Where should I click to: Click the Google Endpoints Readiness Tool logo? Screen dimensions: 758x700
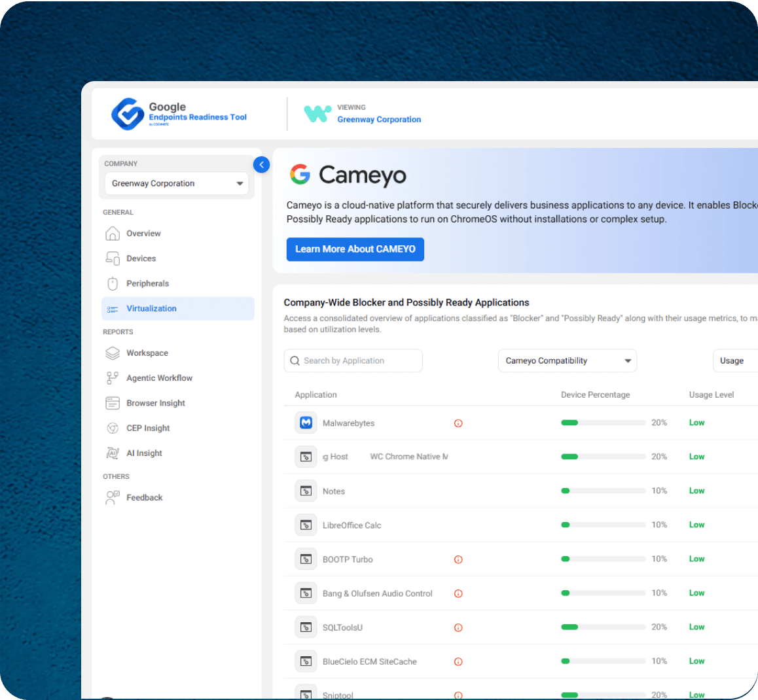click(x=179, y=114)
